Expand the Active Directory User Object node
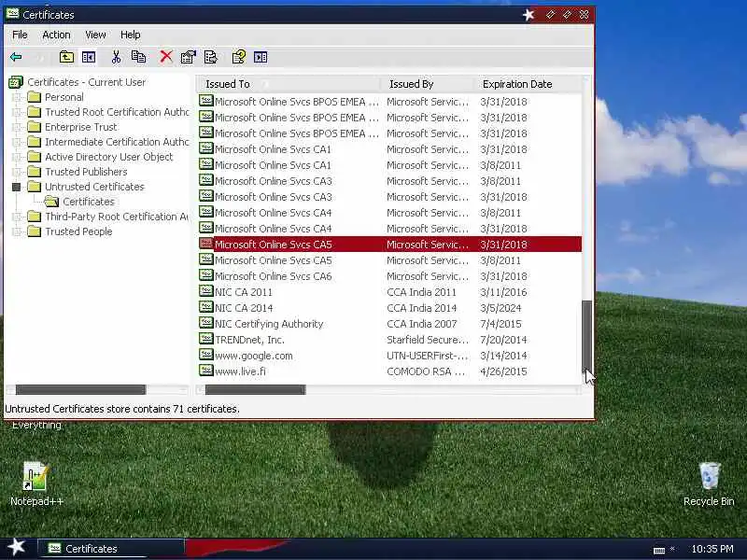Viewport: 747px width, 560px height. click(17, 157)
